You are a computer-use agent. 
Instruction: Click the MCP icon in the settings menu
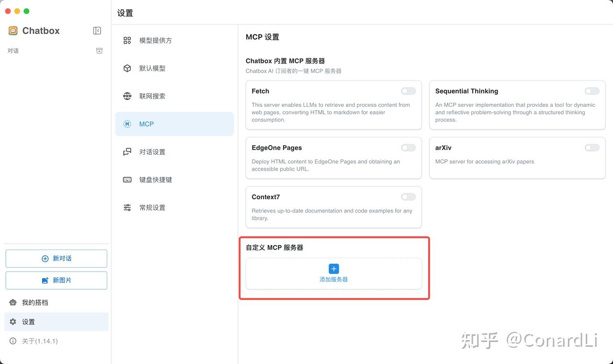click(127, 124)
